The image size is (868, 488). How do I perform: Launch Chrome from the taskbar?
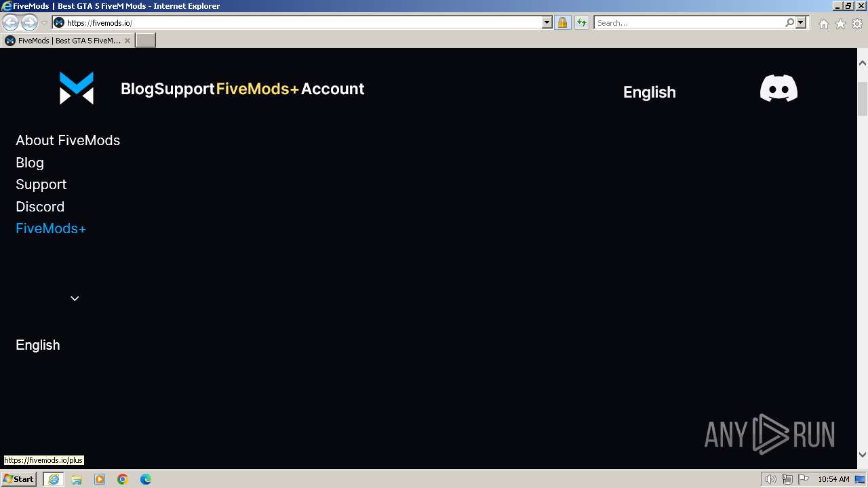click(123, 479)
